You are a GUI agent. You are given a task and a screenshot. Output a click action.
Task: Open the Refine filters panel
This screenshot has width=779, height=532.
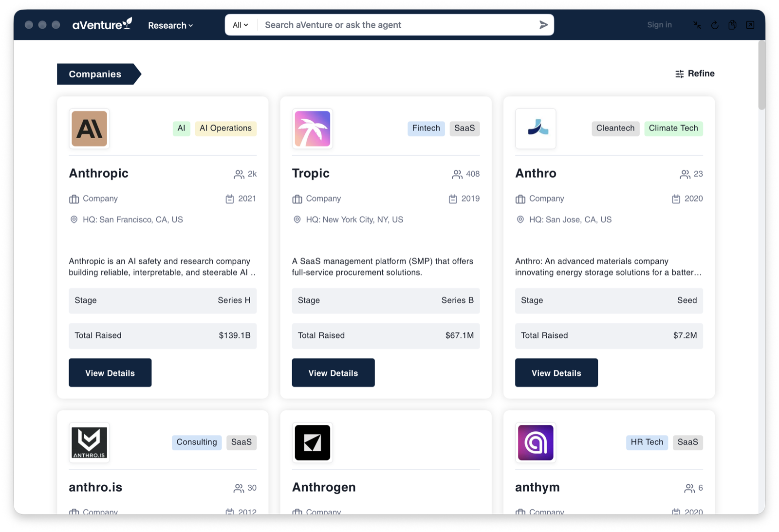pos(695,73)
